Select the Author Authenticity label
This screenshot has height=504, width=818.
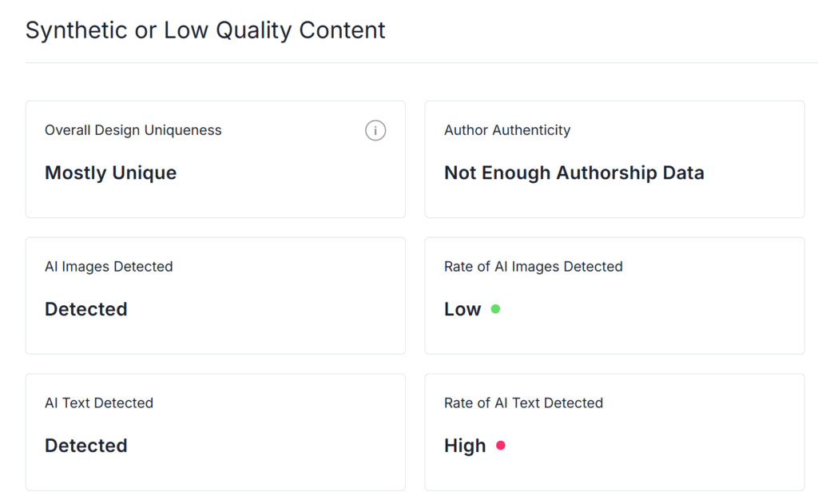click(507, 130)
